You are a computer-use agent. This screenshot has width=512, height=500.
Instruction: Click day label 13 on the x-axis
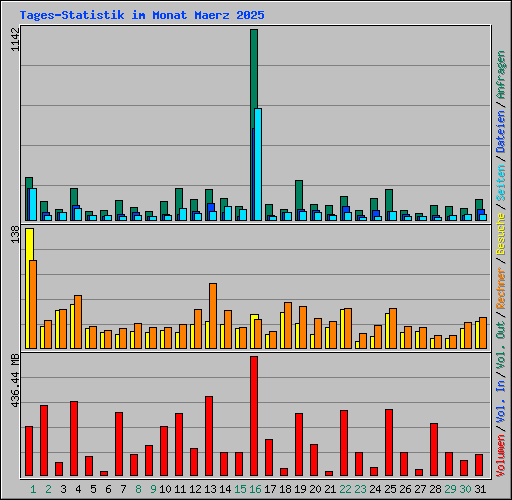(x=210, y=489)
